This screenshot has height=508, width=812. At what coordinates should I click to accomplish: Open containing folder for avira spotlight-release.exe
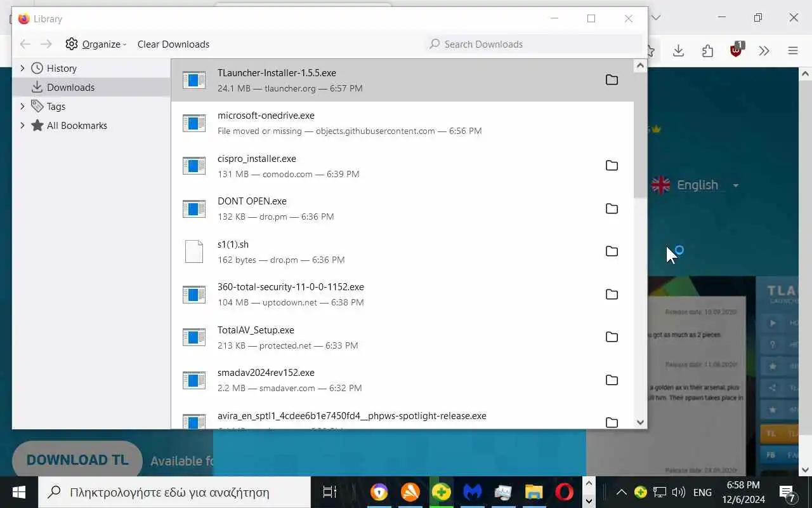point(612,423)
